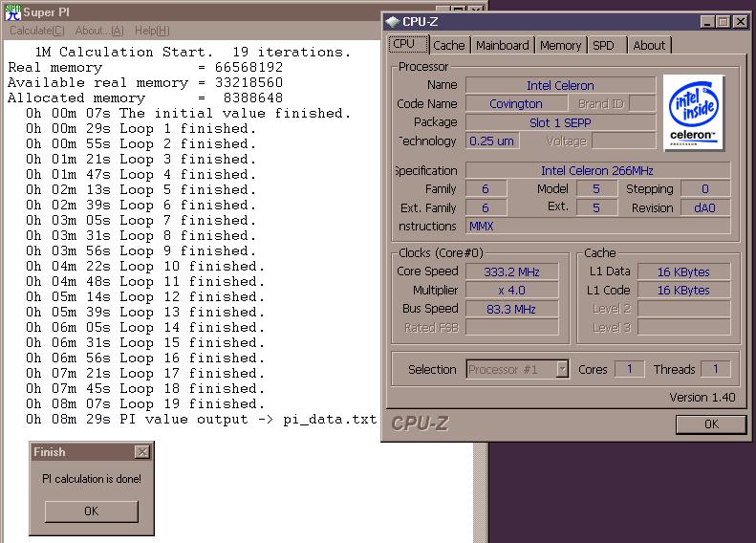Viewport: 756px width, 543px height.
Task: Click the Core Speed value 333.2 MHz
Action: click(x=511, y=271)
